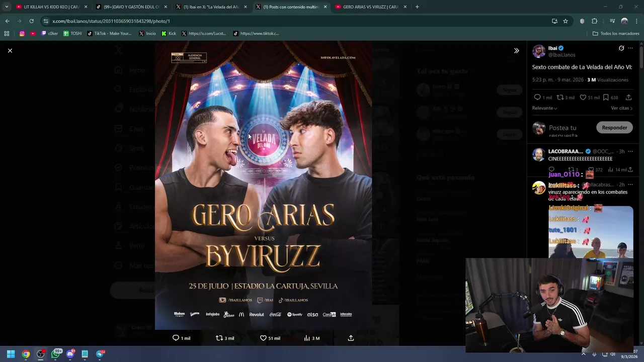Viewport: 644px width, 362px height.
Task: Open a new browser tab with the plus
Action: click(417, 7)
